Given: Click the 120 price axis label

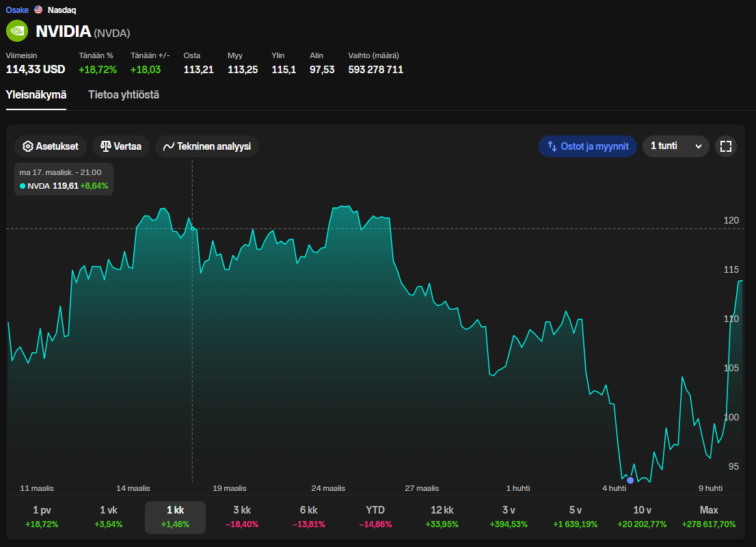Looking at the screenshot, I should coord(731,220).
